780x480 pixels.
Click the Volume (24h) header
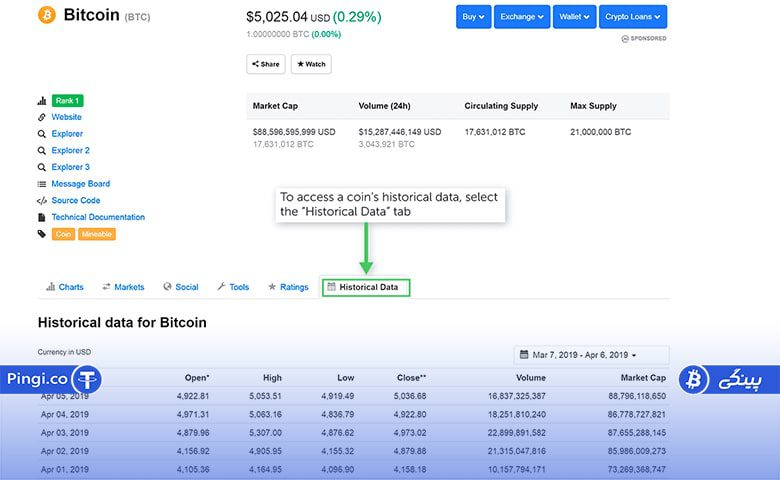click(x=385, y=106)
